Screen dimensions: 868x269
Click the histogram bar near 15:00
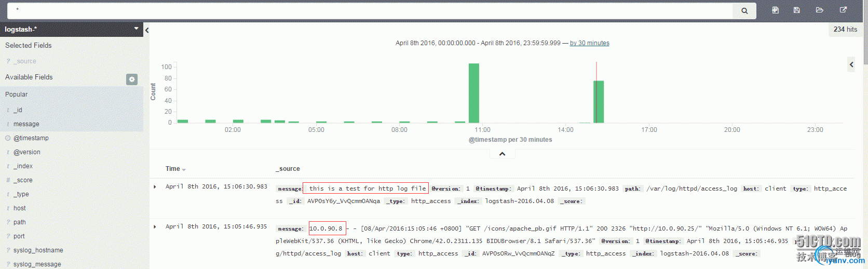point(599,102)
